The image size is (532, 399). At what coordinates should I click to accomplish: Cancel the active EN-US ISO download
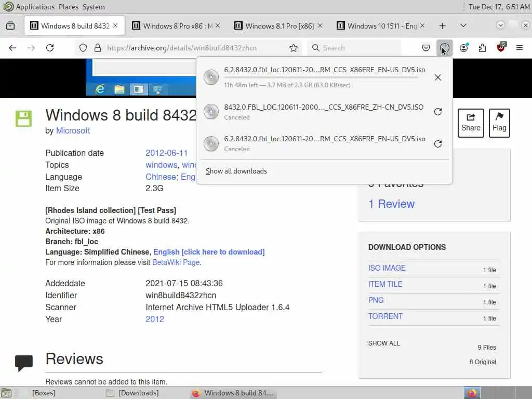(x=437, y=77)
